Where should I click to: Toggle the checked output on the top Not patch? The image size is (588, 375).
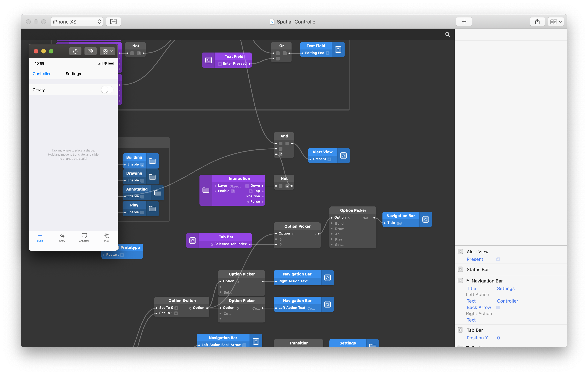139,53
